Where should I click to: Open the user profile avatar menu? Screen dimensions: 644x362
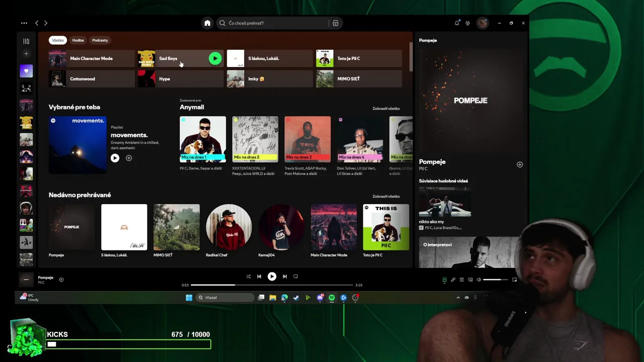[x=482, y=23]
